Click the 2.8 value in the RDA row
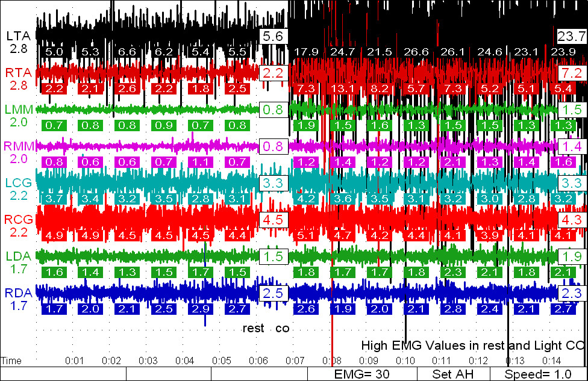 [x=454, y=309]
